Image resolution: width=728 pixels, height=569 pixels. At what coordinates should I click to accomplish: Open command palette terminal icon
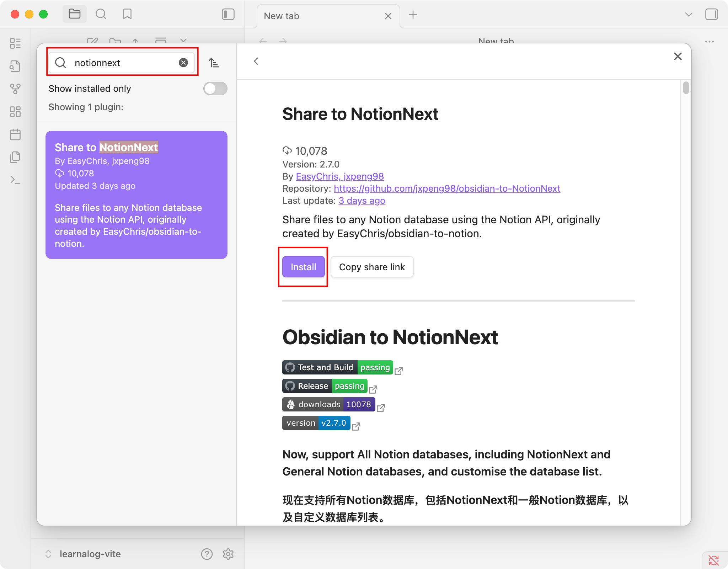click(15, 180)
